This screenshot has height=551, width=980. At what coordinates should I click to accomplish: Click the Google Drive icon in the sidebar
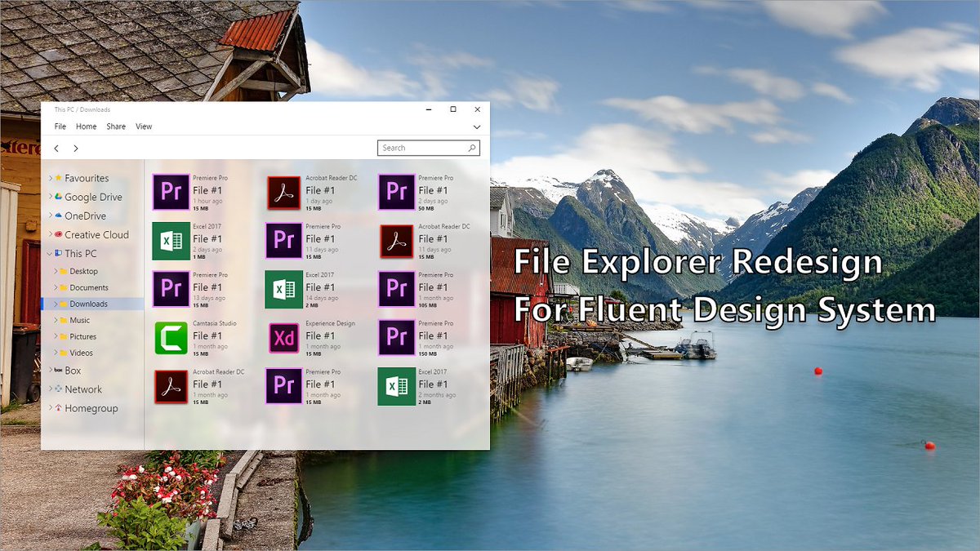tap(59, 197)
